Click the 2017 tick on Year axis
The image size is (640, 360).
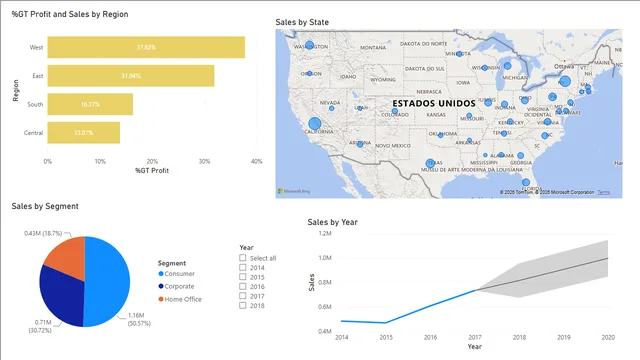[x=475, y=338]
